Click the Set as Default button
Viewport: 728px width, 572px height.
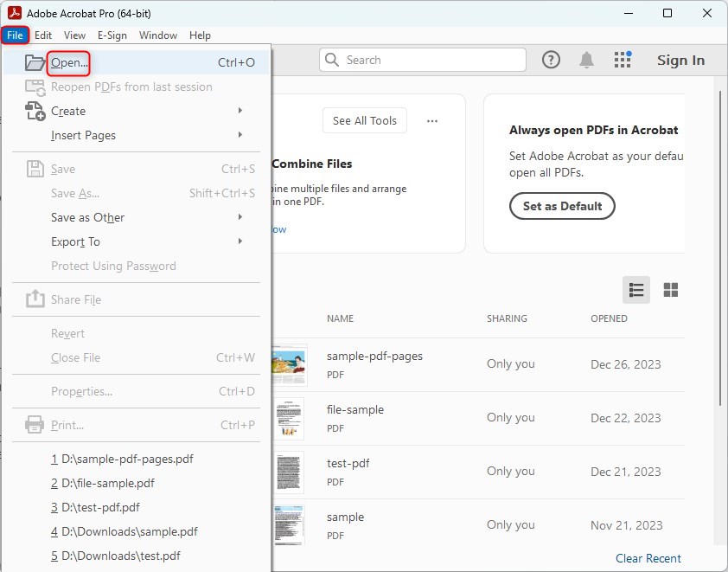pyautogui.click(x=562, y=206)
